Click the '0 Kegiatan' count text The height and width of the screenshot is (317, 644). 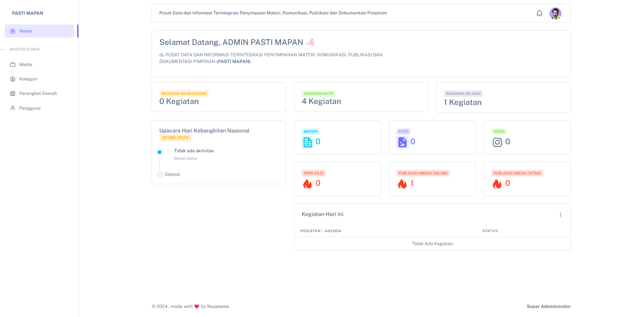179,101
